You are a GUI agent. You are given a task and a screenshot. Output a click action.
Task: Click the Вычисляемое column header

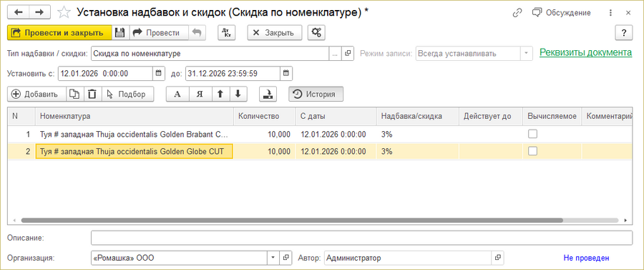click(552, 116)
